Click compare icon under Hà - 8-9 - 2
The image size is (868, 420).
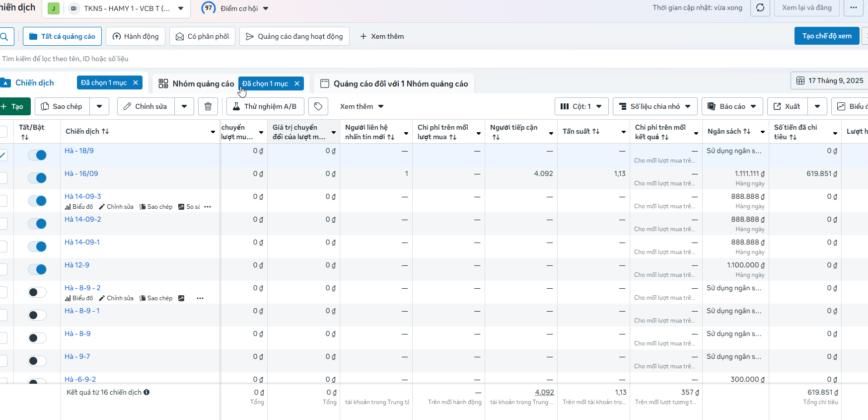pos(181,298)
